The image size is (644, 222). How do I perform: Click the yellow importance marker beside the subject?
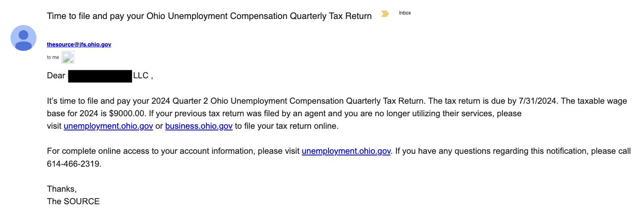coord(385,14)
